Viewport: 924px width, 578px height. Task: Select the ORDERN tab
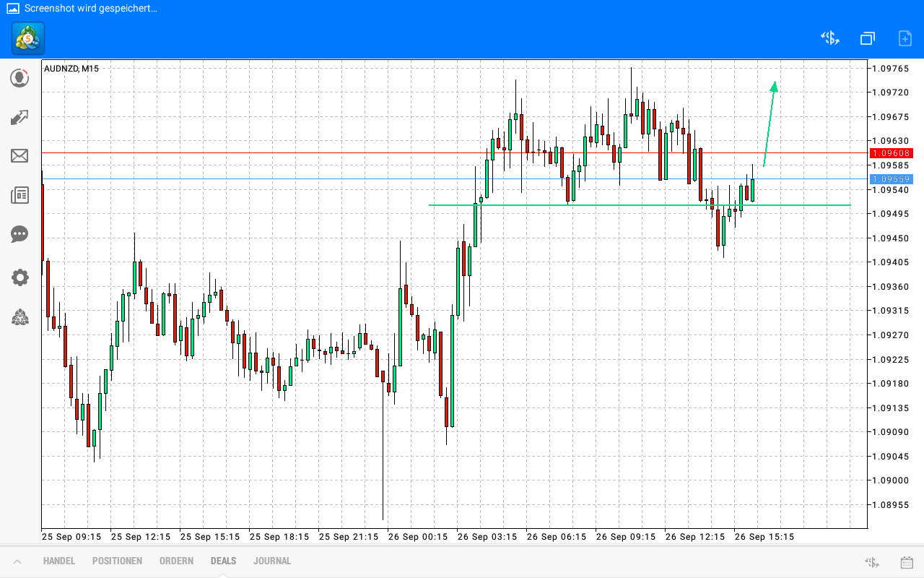point(176,561)
